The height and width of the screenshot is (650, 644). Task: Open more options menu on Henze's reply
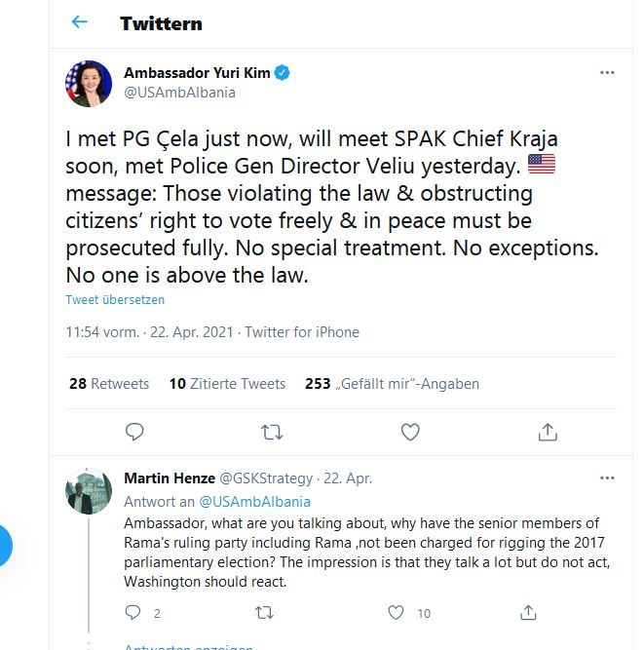coord(607,478)
